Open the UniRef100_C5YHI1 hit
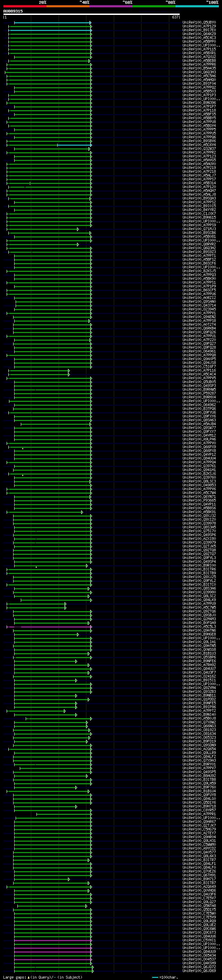Screen dimensions: 222x980 tap(199, 940)
